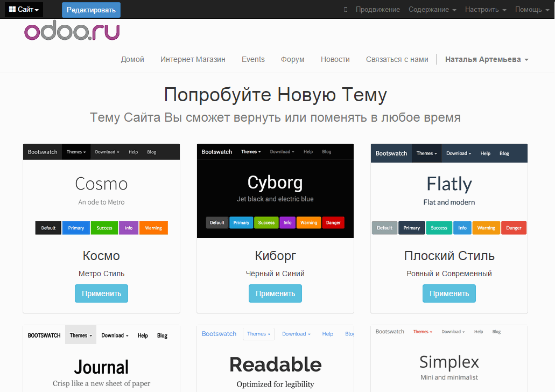Click the Плоский Стиль theme title

(449, 256)
